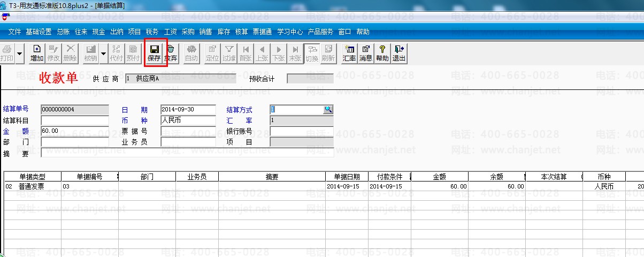Viewport: 644px width, 257px height.
Task: Click the 单据日期 column header
Action: tap(347, 176)
